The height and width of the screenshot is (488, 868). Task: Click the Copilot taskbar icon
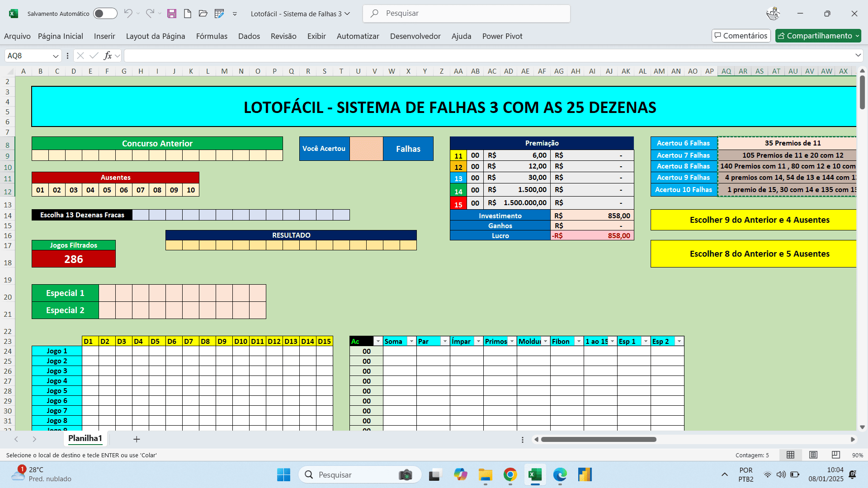click(461, 474)
